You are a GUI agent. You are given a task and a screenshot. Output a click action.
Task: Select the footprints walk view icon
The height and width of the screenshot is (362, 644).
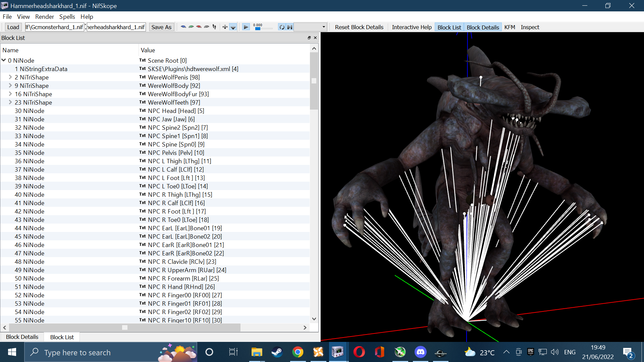pyautogui.click(x=214, y=27)
